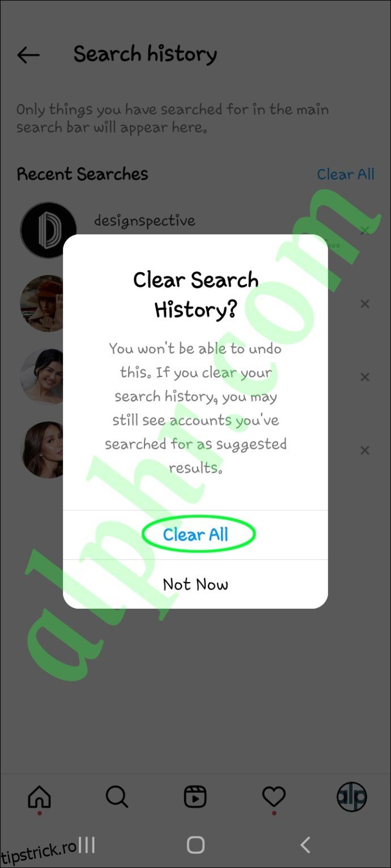This screenshot has height=868, width=391.
Task: Tap the back arrow beside Search history
Action: [28, 55]
